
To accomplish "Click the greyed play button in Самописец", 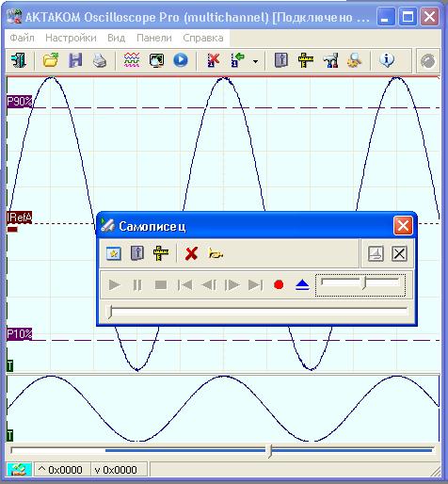I will [x=114, y=285].
